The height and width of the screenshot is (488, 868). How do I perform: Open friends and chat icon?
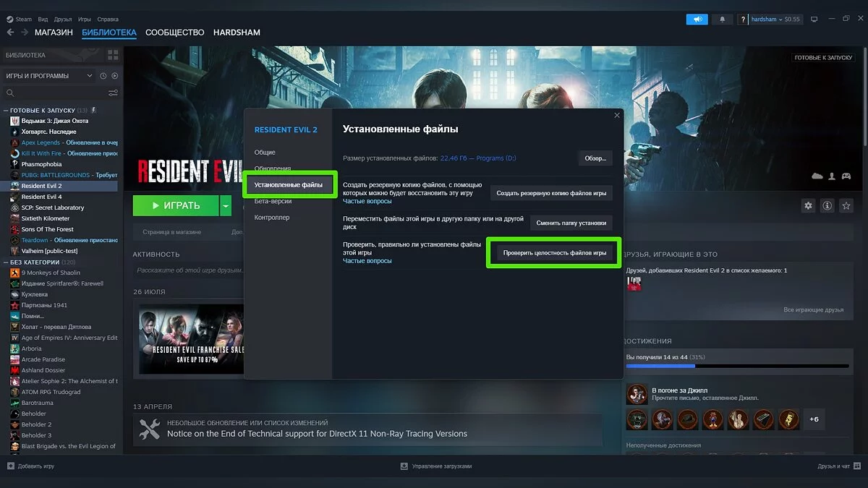click(x=856, y=466)
